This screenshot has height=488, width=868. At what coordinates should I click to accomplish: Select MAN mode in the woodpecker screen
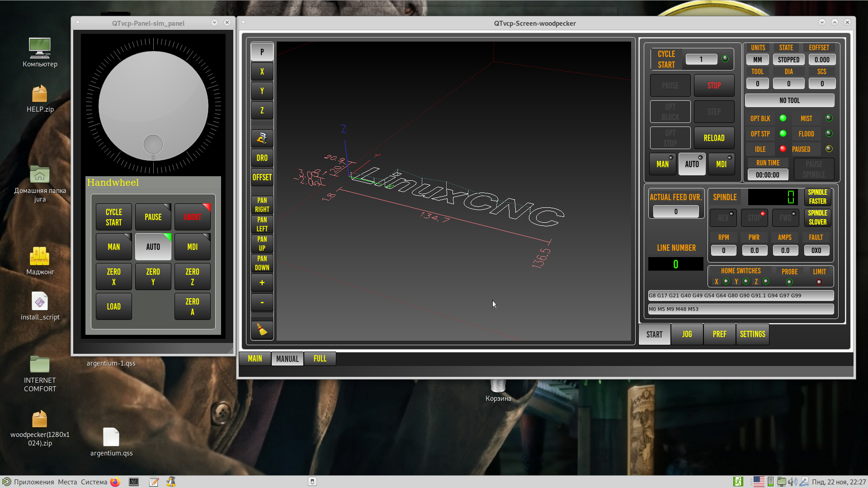(662, 164)
